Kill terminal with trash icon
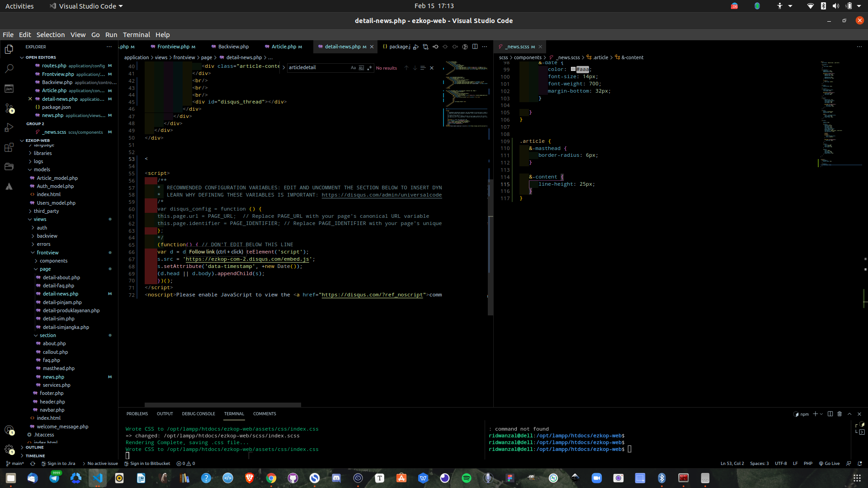Image resolution: width=868 pixels, height=488 pixels. pos(840,414)
